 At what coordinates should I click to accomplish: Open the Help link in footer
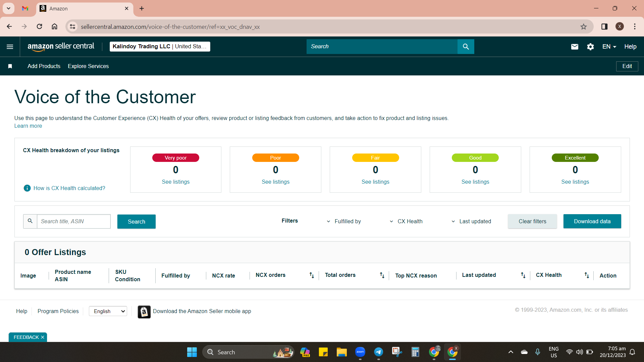[21, 311]
